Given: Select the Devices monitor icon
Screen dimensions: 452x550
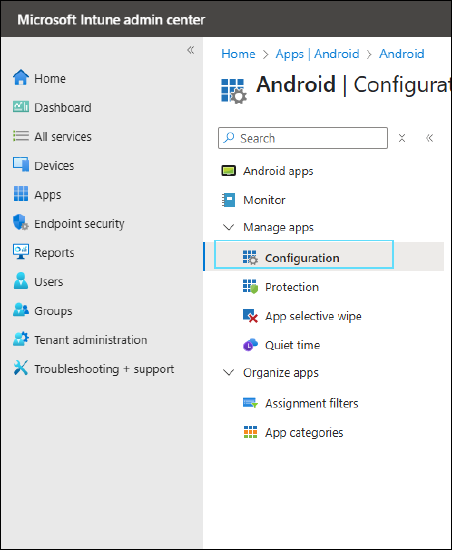Looking at the screenshot, I should click(21, 165).
